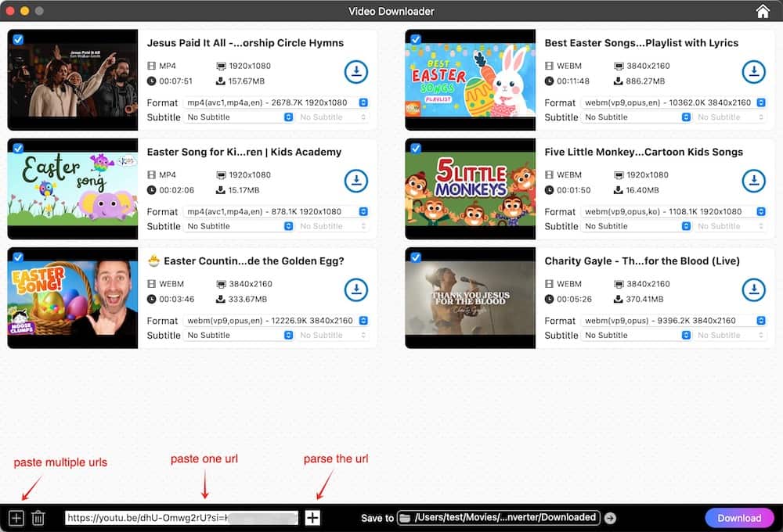Click the plus icon to parse the URL

click(312, 518)
